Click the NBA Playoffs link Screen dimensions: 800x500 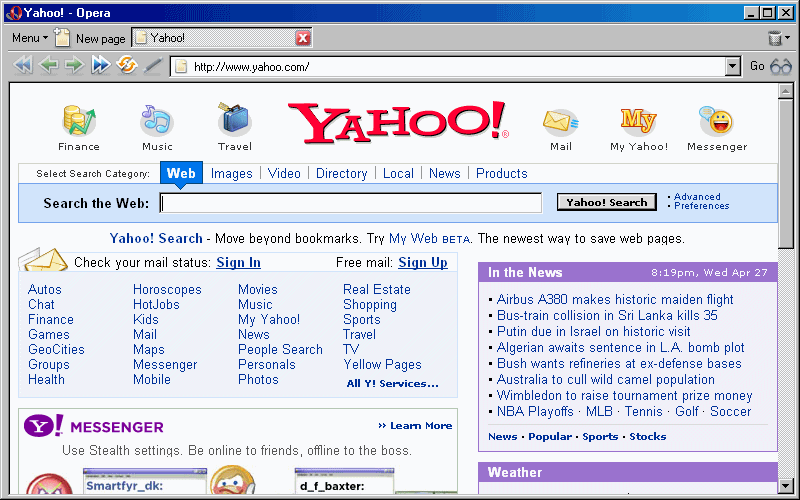pos(535,411)
